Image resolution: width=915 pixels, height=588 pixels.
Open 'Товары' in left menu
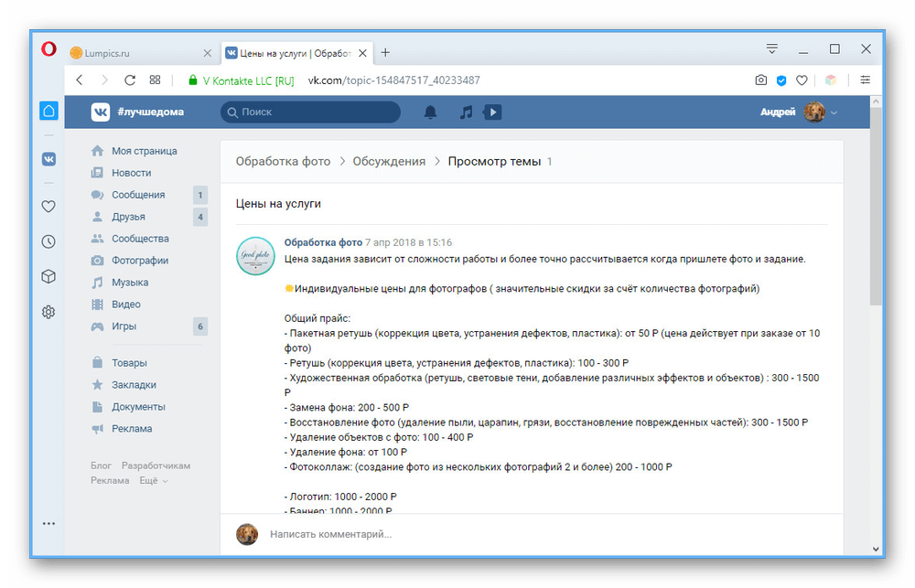(x=130, y=363)
